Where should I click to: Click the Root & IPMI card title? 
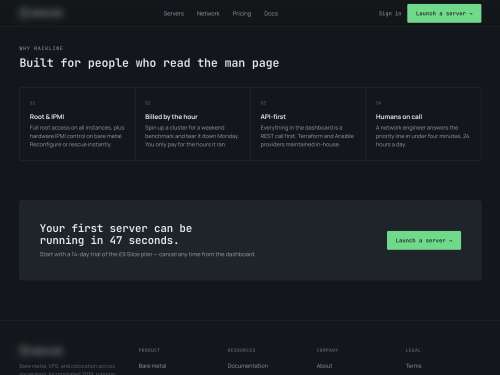[47, 117]
